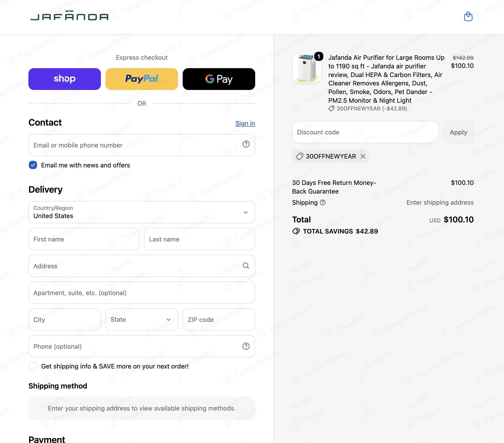
Task: Click the Shipping info question icon
Action: (322, 202)
